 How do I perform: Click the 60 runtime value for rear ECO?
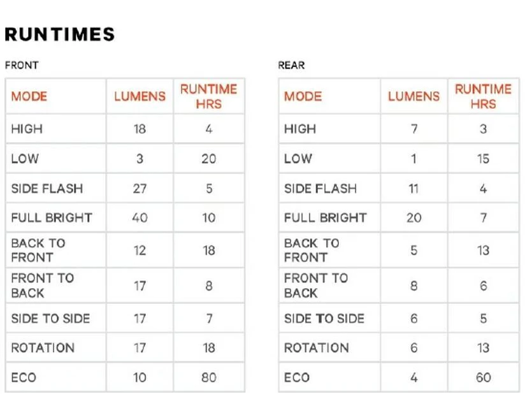(x=484, y=378)
